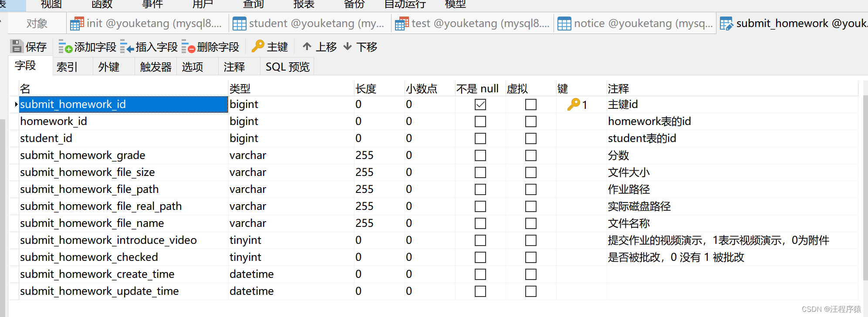The height and width of the screenshot is (317, 868).
Task: Click the row indicator arrow beside submit_homework_id
Action: (16, 105)
